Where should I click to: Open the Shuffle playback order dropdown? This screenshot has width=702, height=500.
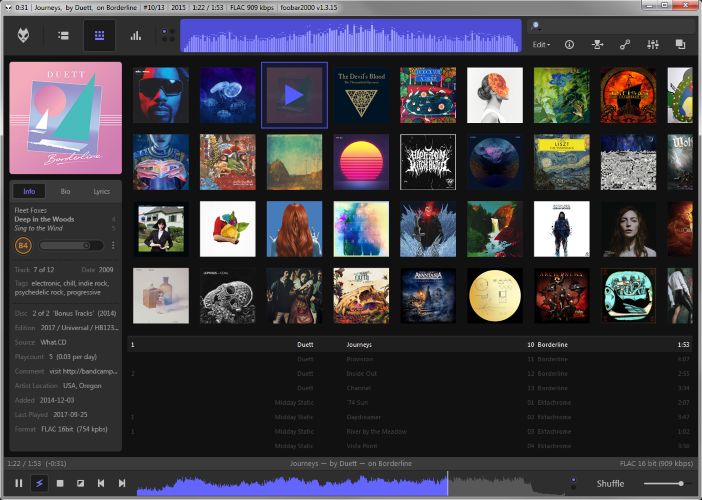611,484
